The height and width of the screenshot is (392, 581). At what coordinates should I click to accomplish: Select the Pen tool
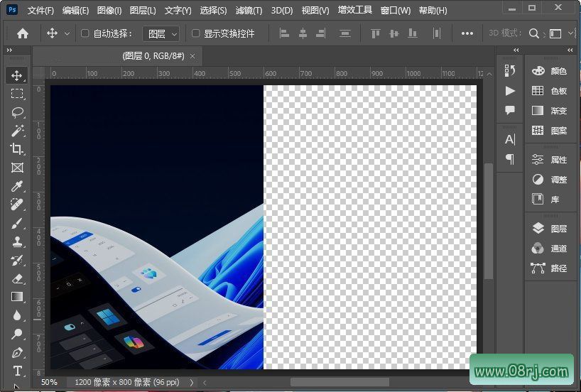pos(16,352)
